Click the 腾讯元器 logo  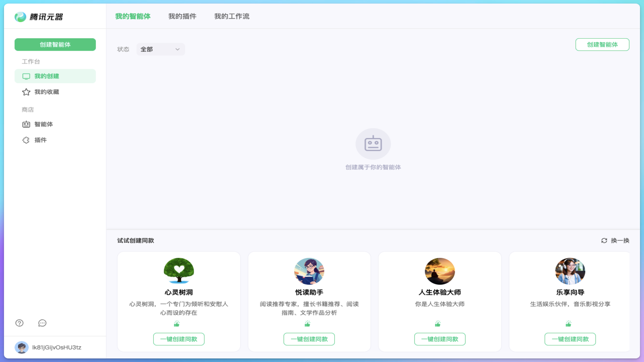(x=40, y=16)
